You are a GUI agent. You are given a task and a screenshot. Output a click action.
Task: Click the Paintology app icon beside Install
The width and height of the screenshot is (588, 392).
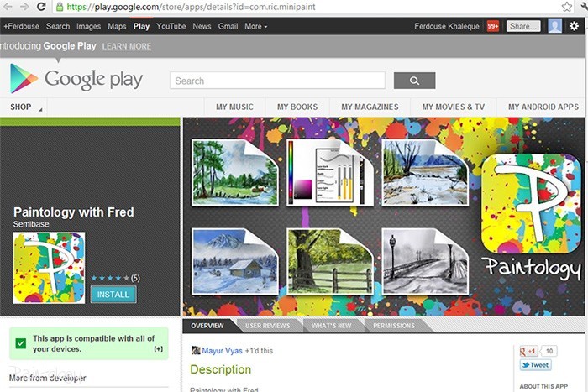49,268
